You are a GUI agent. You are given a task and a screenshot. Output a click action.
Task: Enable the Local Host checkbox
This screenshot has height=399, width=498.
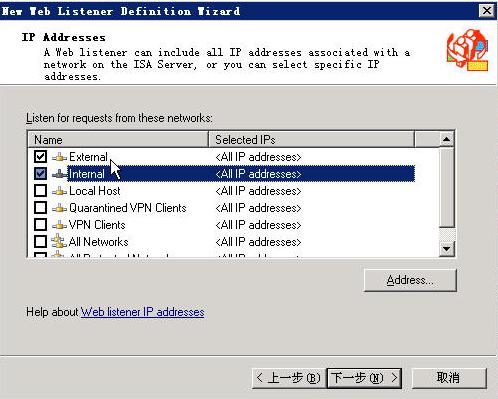pos(40,190)
